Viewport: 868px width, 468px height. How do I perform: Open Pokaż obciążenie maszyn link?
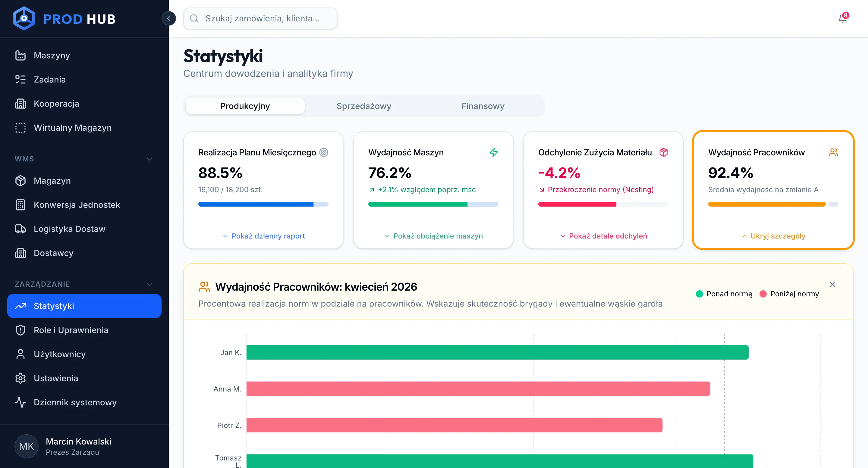click(x=434, y=236)
